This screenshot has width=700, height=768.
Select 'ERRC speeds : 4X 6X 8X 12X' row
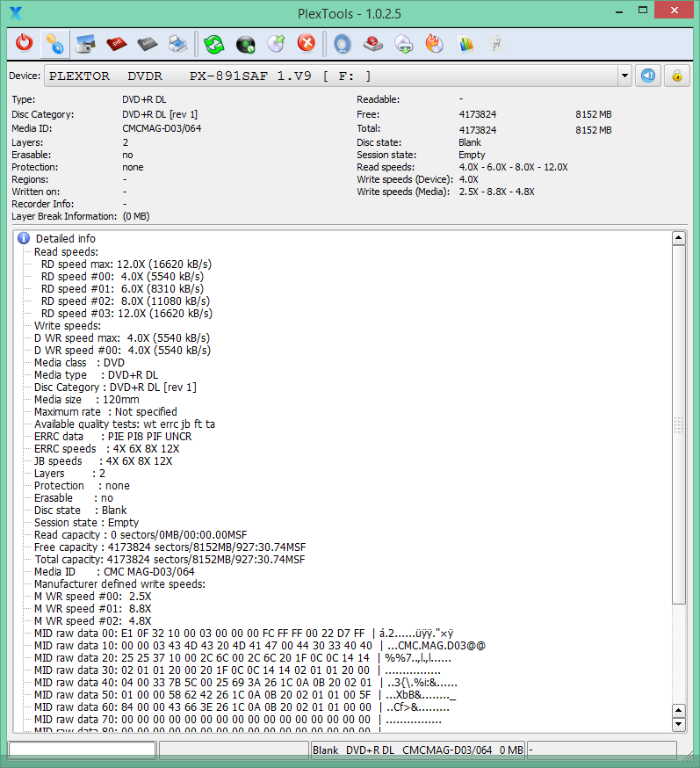[107, 449]
